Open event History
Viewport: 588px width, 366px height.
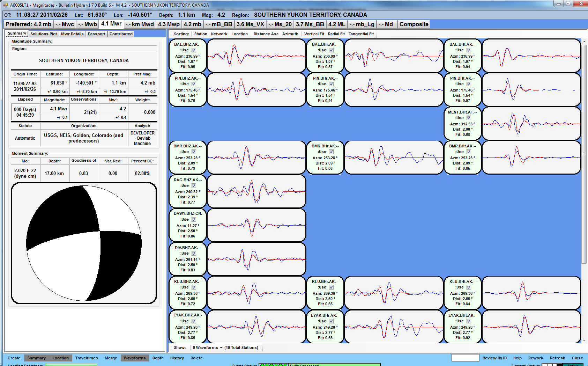pyautogui.click(x=177, y=358)
